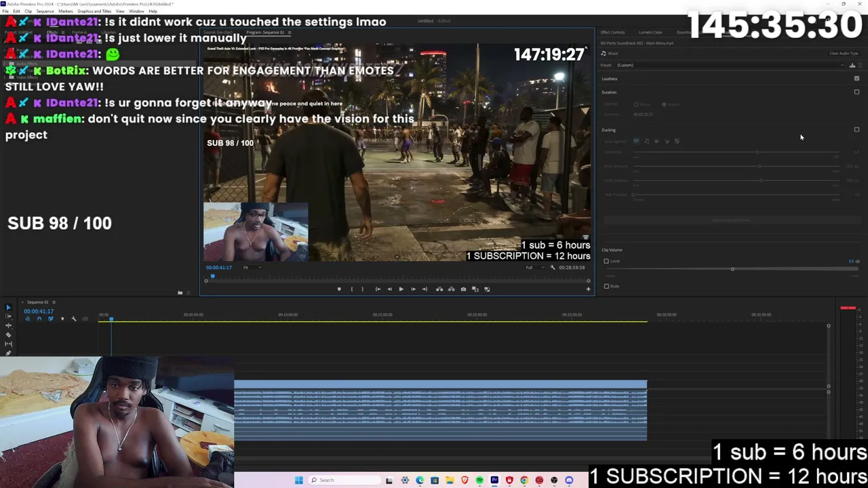Switch to the Lumetri Color tab
This screenshot has width=868, height=488.
point(650,33)
